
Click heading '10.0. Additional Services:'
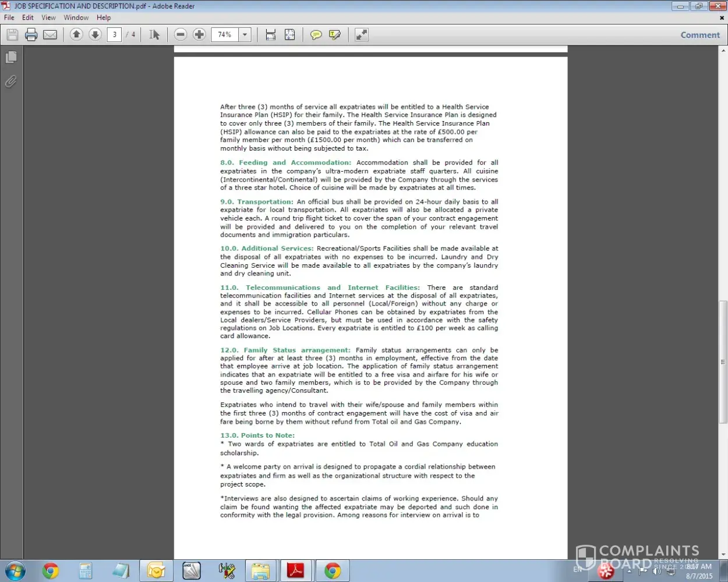click(267, 249)
